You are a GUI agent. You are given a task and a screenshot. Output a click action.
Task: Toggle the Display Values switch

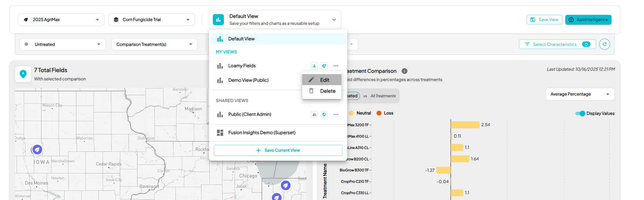coord(580,113)
